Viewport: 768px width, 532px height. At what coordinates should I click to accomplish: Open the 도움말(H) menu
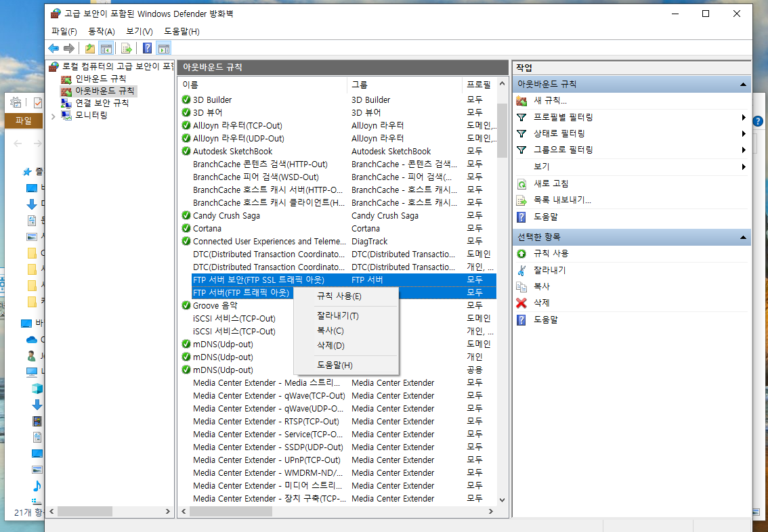[x=182, y=31]
